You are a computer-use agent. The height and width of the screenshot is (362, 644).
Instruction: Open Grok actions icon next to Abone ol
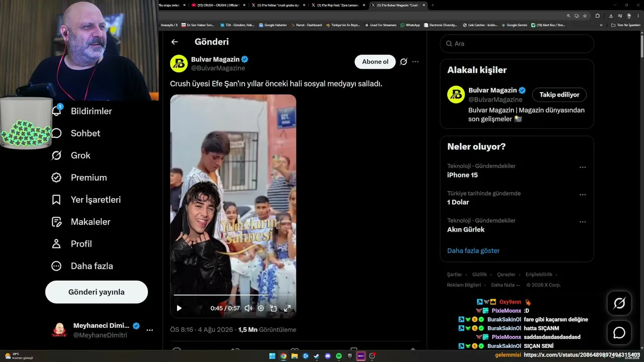(x=404, y=62)
